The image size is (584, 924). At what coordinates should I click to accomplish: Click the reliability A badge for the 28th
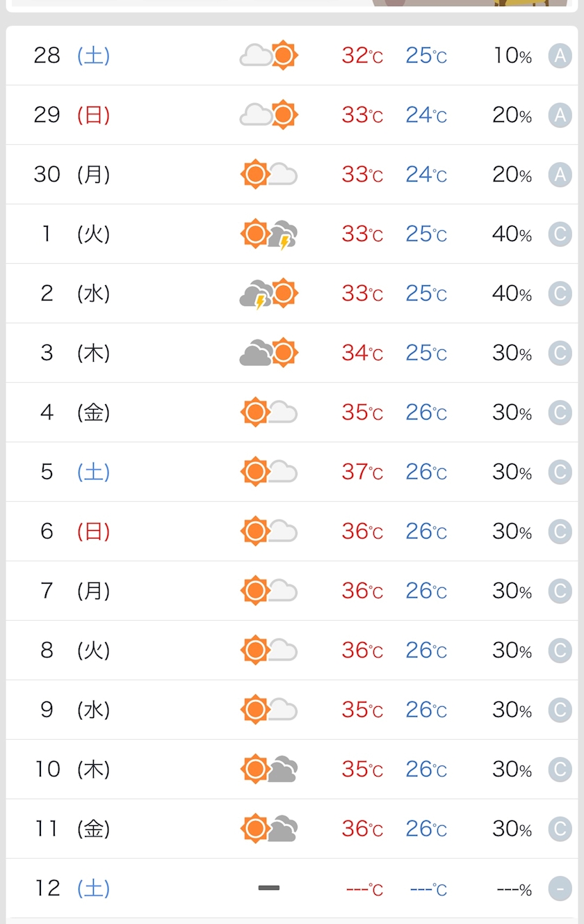[560, 56]
